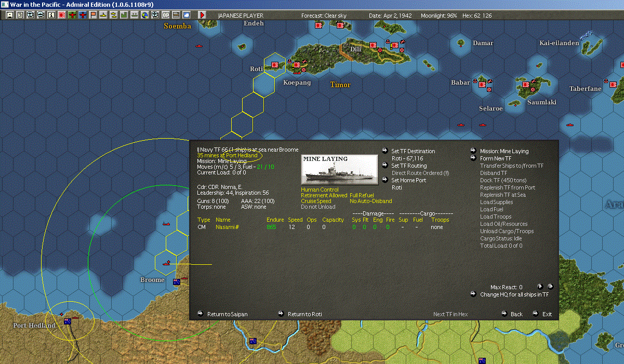
Task: Toggle Human Control setting
Action: (x=320, y=190)
